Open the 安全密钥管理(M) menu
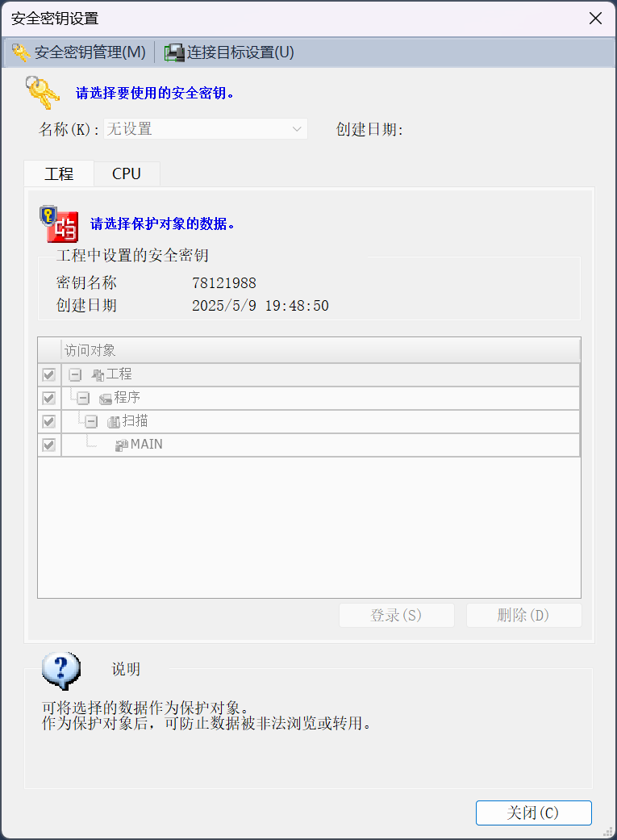Viewport: 617px width, 840px height. tap(79, 52)
